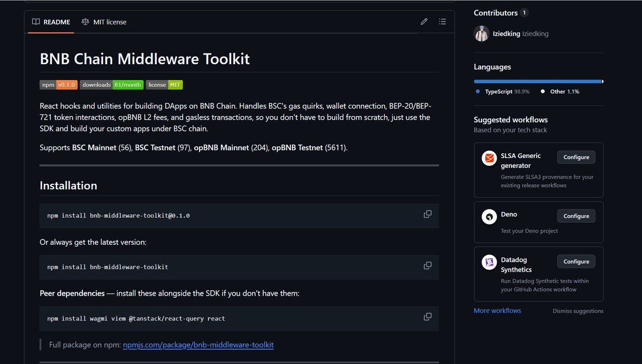Click the pencil edit README icon
642x364 pixels.
coord(424,22)
